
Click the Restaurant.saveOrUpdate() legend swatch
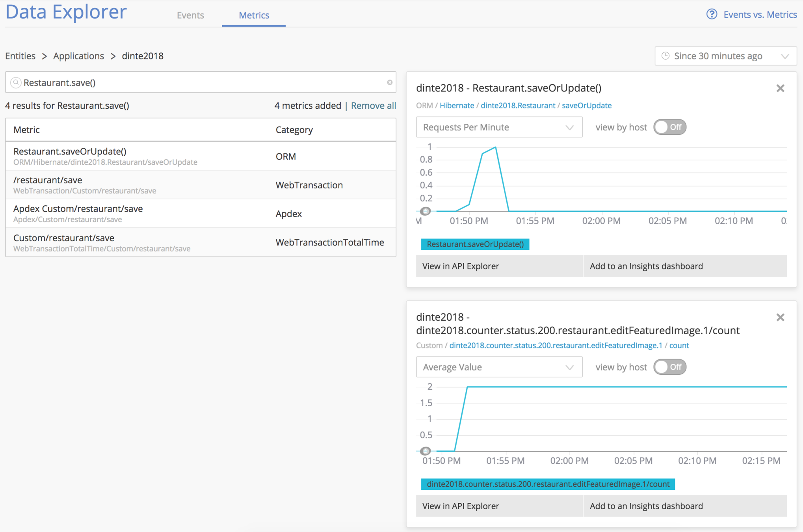(x=475, y=244)
